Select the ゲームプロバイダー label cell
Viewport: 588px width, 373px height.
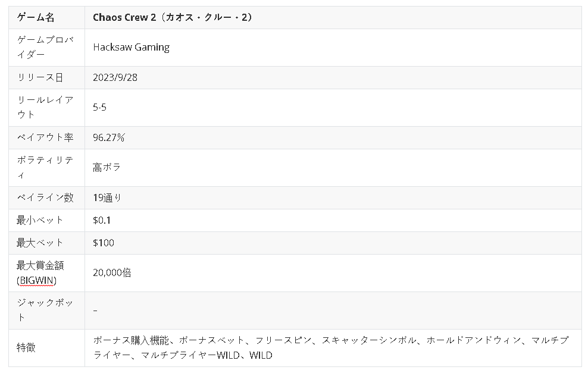pyautogui.click(x=46, y=48)
